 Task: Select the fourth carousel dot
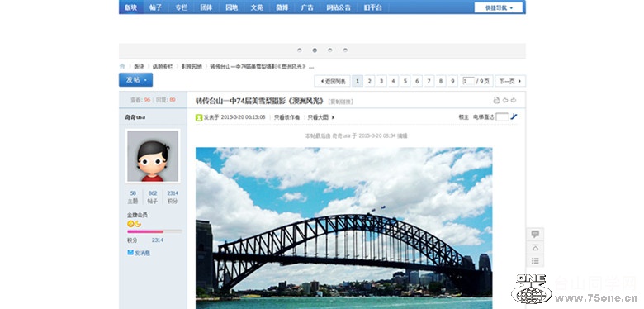[x=345, y=50]
